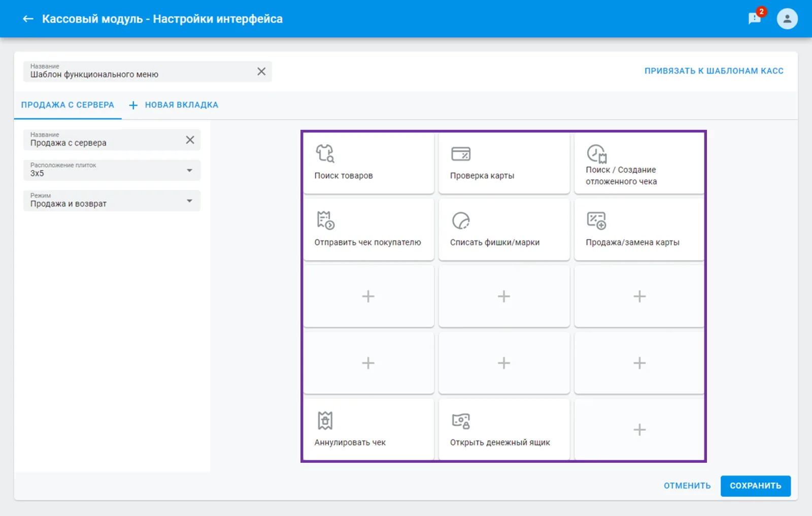Select the Поиск товаров tile icon
The image size is (812, 516).
point(325,153)
